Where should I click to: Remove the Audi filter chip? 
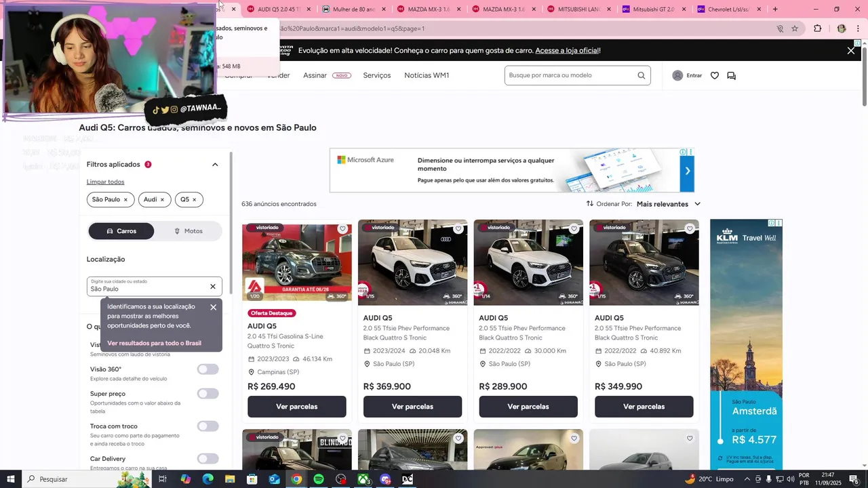(162, 200)
